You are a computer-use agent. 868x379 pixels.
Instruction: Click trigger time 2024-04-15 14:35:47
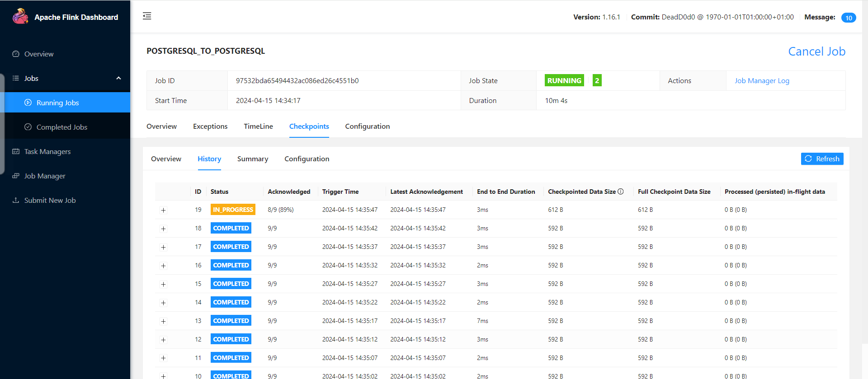point(350,210)
